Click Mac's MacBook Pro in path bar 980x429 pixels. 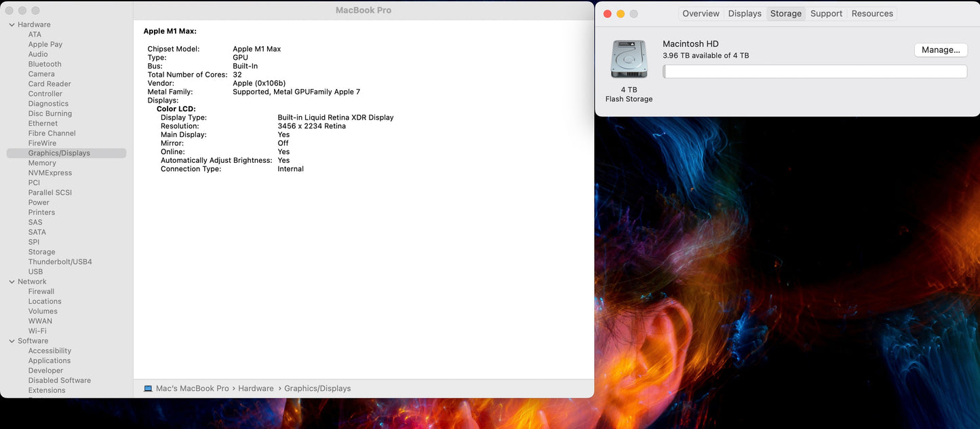click(x=193, y=388)
